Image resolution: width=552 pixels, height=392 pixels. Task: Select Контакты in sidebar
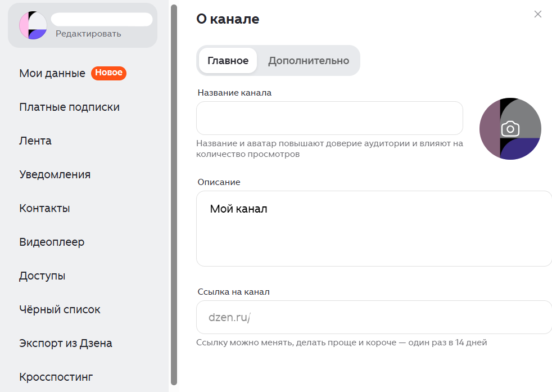point(44,208)
